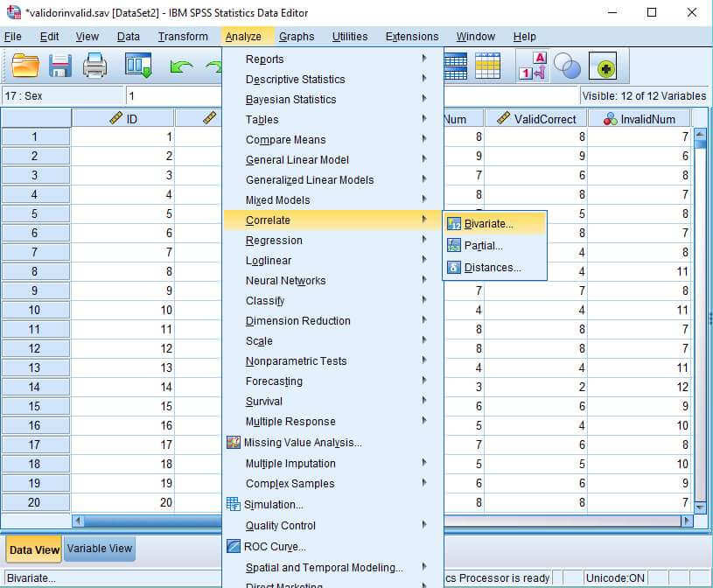Print using the printer toolbar icon

click(x=95, y=66)
